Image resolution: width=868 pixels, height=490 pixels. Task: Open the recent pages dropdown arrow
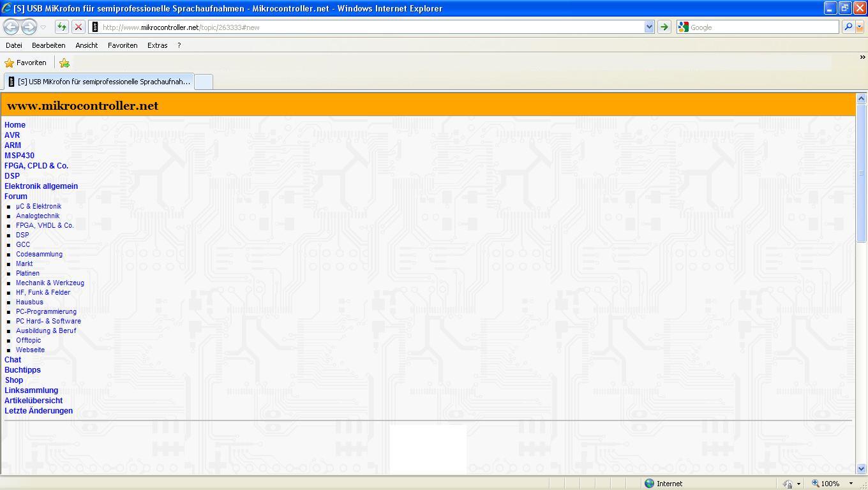(43, 27)
